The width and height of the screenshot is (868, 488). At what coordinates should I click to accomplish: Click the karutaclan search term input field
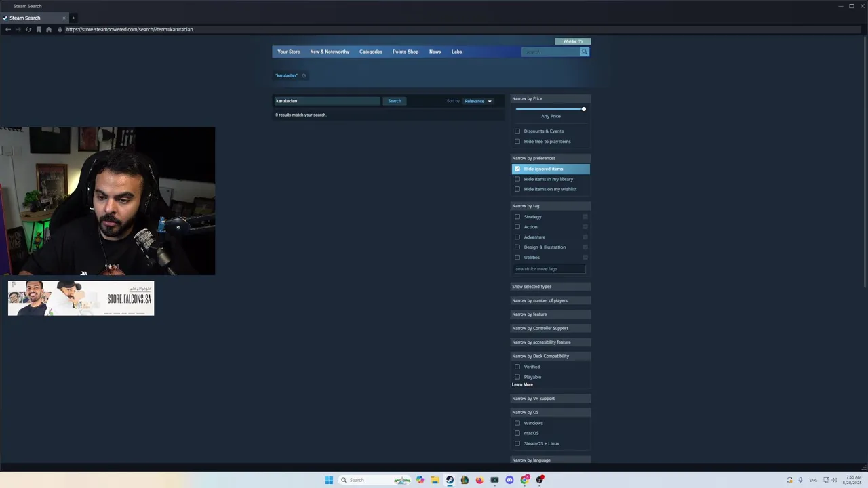[x=327, y=101]
